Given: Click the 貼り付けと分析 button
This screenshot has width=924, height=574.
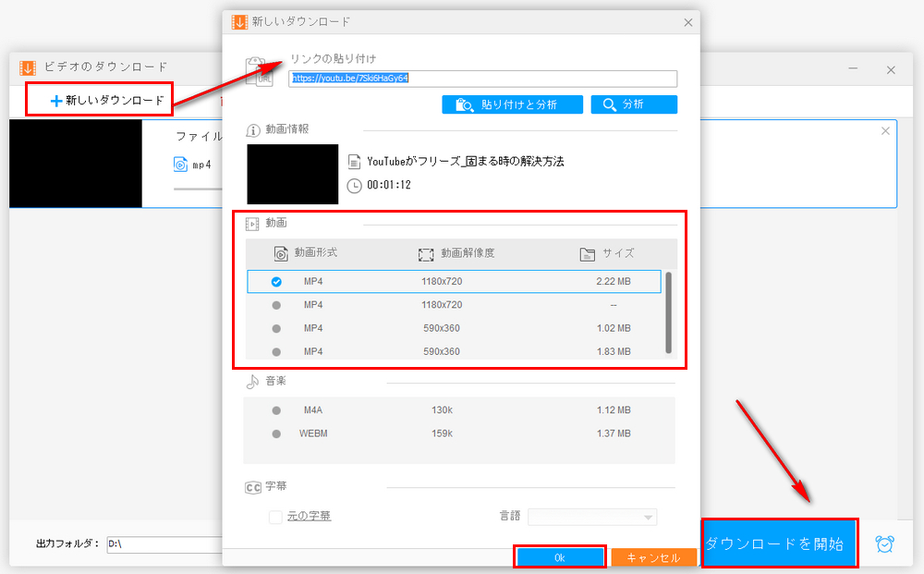Looking at the screenshot, I should pyautogui.click(x=515, y=104).
